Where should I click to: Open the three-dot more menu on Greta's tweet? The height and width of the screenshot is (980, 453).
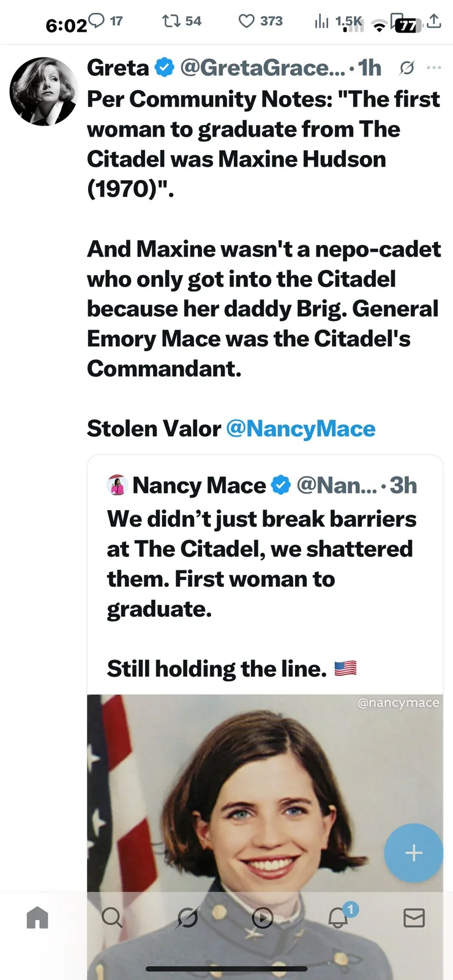point(433,67)
